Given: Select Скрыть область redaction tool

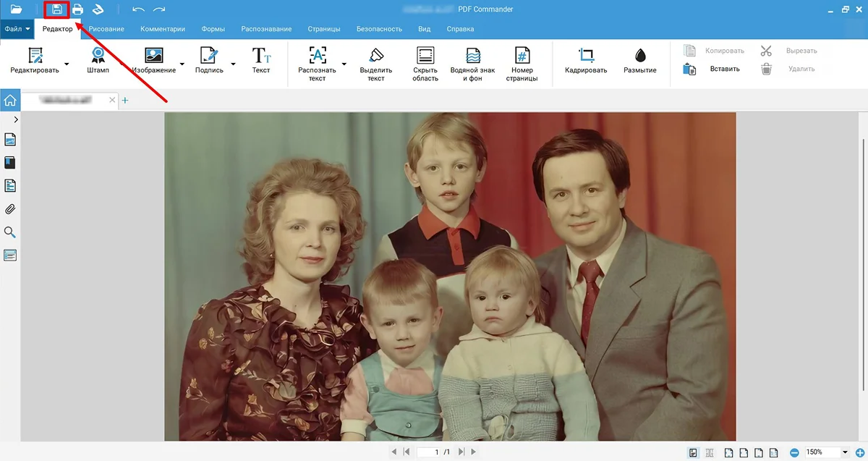Looking at the screenshot, I should pos(425,64).
